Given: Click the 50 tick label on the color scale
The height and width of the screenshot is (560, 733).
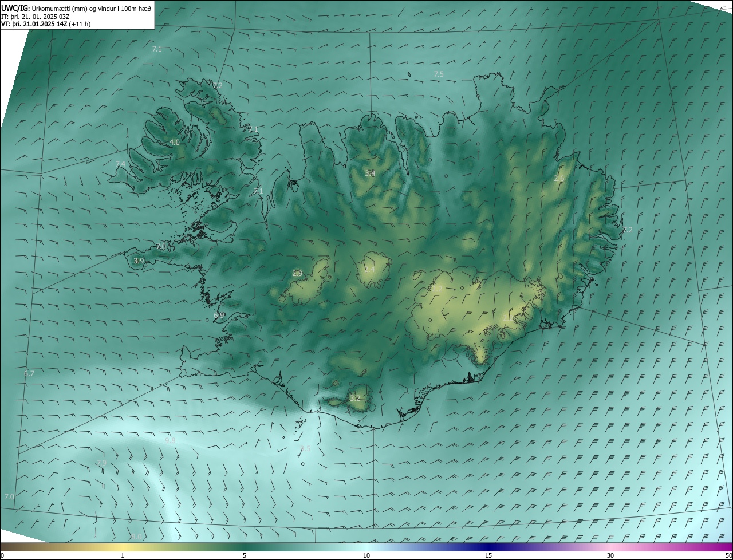Looking at the screenshot, I should [728, 555].
